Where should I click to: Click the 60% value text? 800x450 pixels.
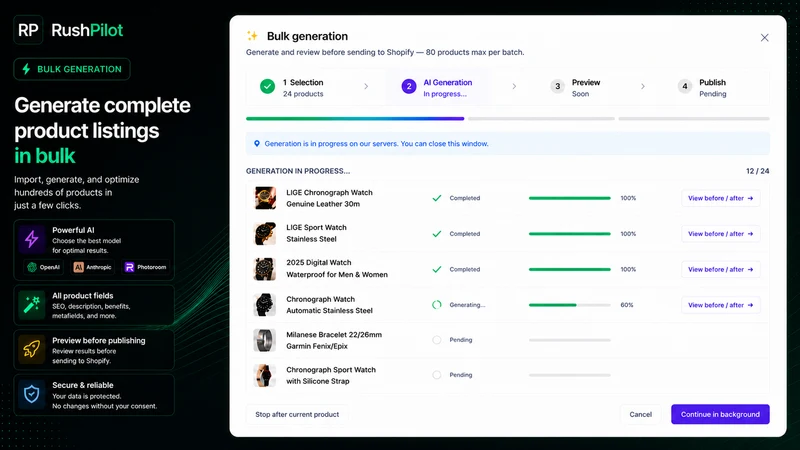coord(627,305)
